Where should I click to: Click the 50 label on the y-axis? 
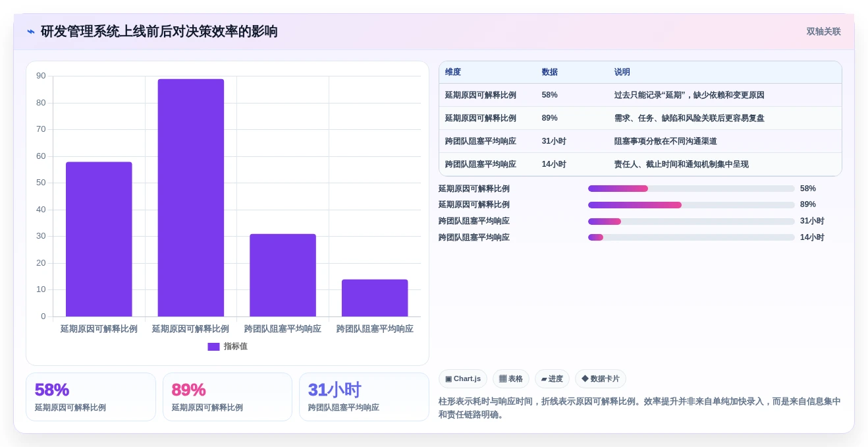[x=41, y=183]
